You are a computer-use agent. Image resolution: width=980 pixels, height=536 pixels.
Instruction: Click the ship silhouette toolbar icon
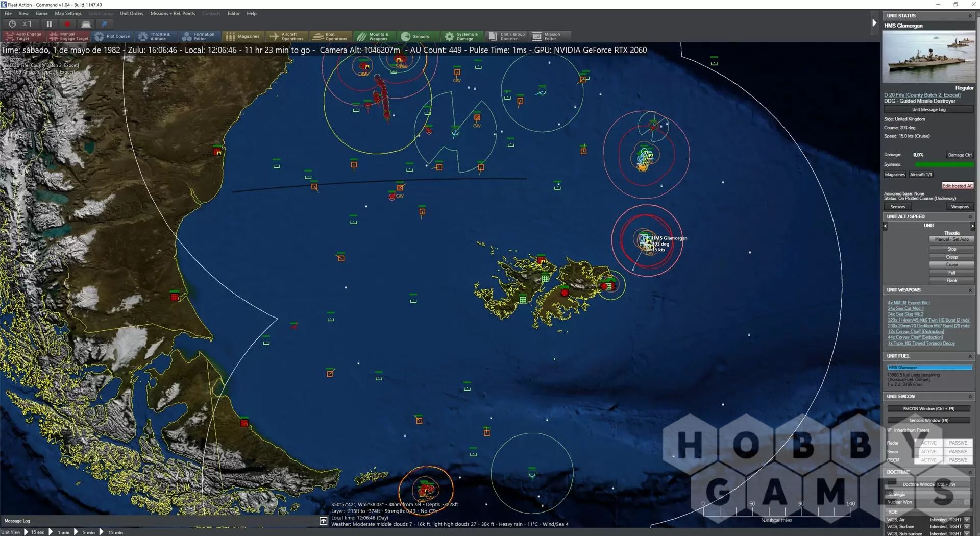coord(86,23)
